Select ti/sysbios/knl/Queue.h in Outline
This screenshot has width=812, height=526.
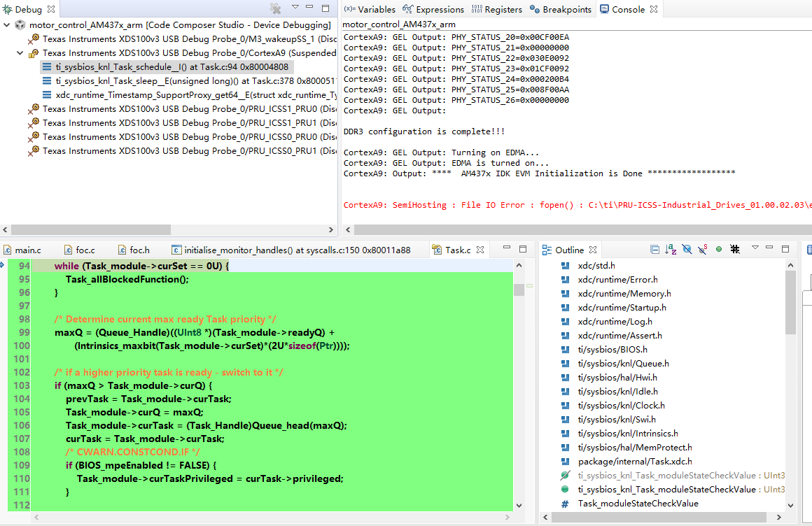coord(623,364)
